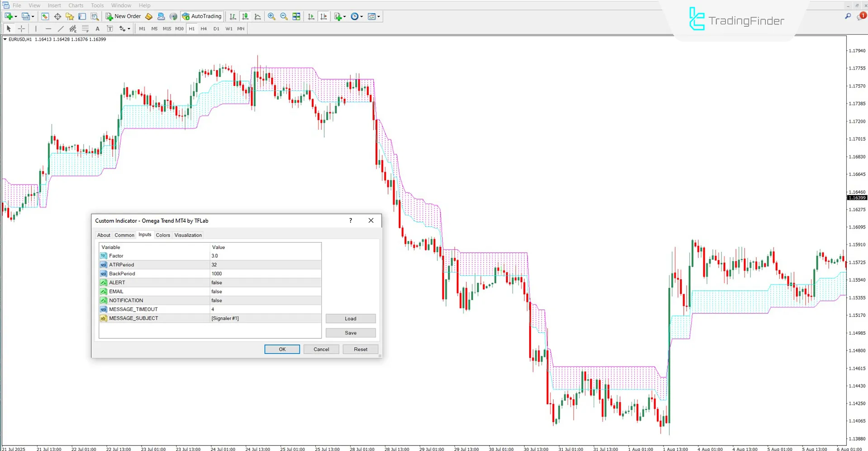The width and height of the screenshot is (868, 451).
Task: Disable AutoTrading
Action: click(x=202, y=16)
